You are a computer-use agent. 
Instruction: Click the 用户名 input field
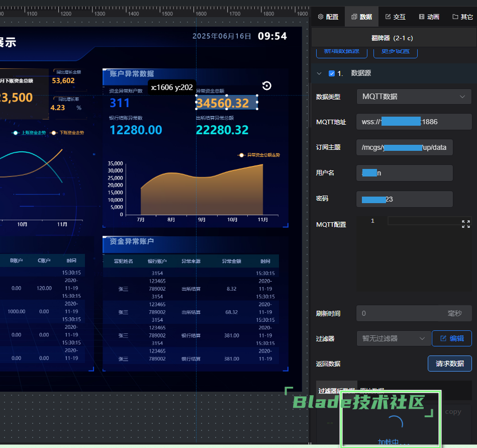(x=404, y=173)
